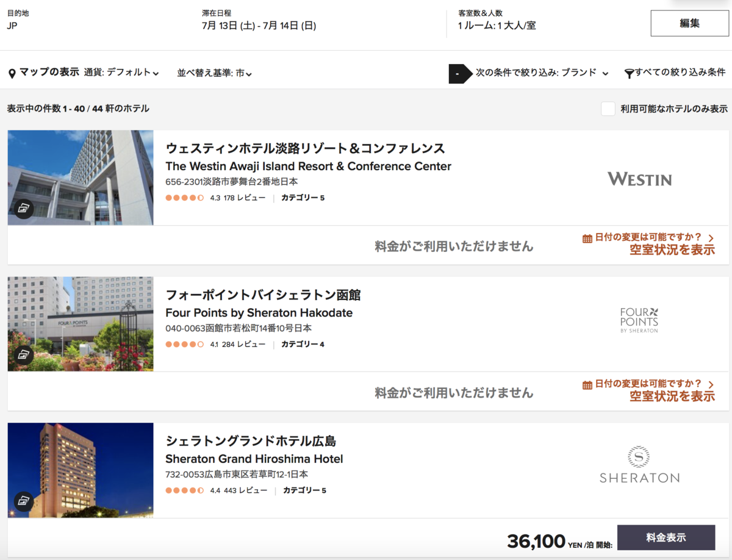Click the map pin icon beside マップの表示

tap(12, 74)
